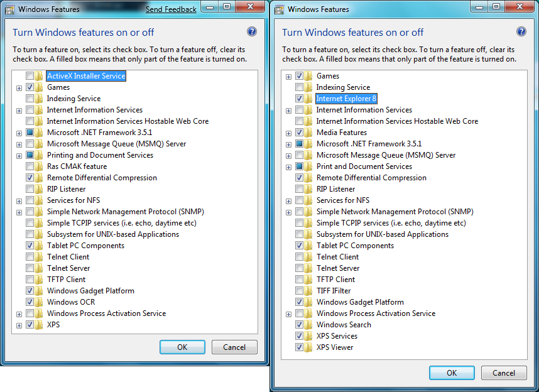Open the Send Feedback link

[x=171, y=9]
